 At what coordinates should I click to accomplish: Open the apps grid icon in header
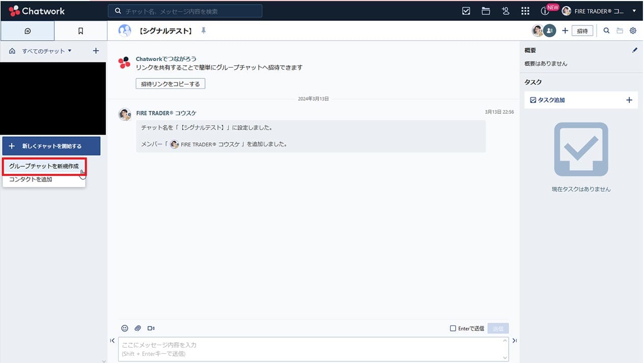click(x=525, y=11)
